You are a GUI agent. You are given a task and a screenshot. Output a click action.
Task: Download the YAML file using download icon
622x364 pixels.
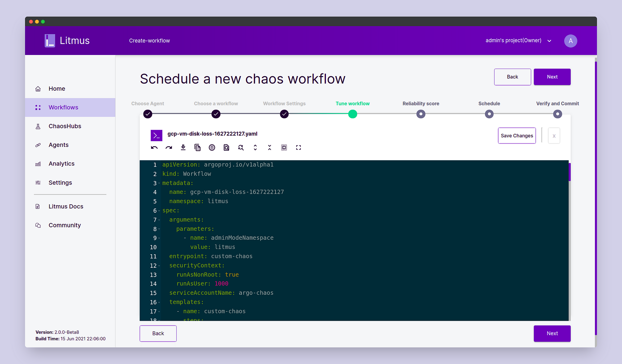pos(183,148)
